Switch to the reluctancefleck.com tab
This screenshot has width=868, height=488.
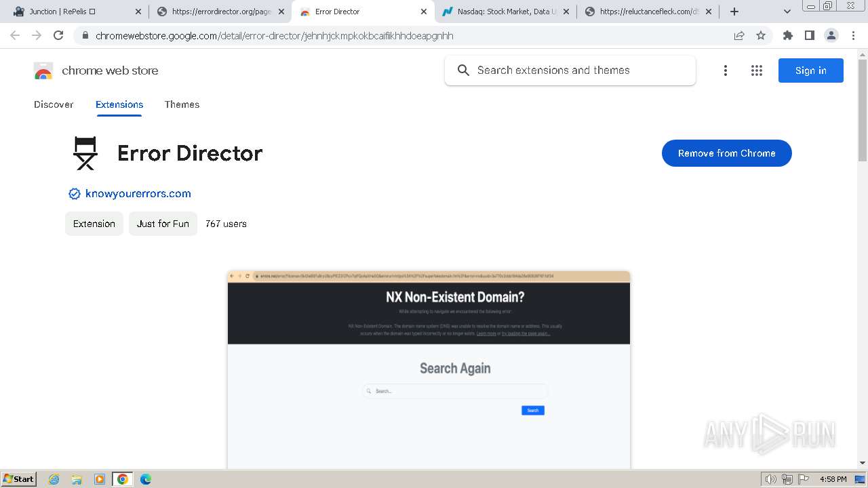click(x=648, y=12)
